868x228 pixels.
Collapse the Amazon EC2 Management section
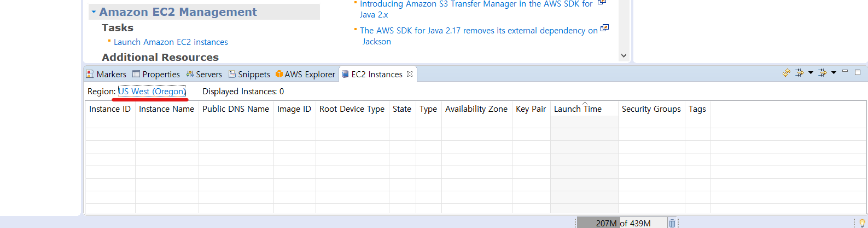pos(94,12)
